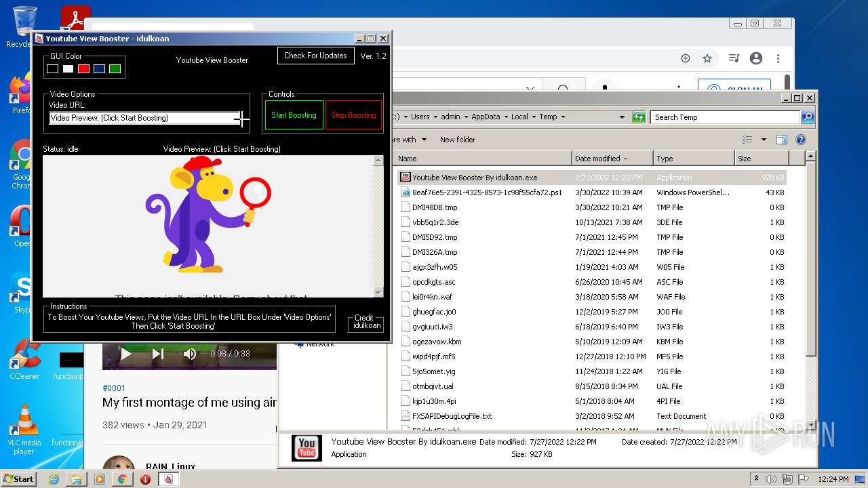Click scroll-down arrow of video preview pane

(x=378, y=292)
